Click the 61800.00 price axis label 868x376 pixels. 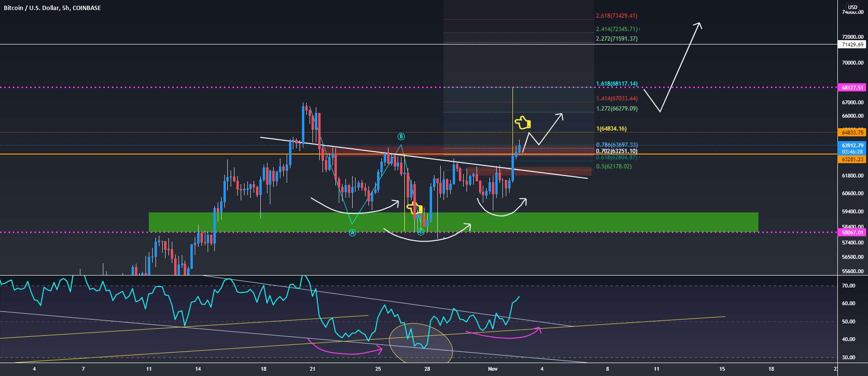click(x=853, y=176)
